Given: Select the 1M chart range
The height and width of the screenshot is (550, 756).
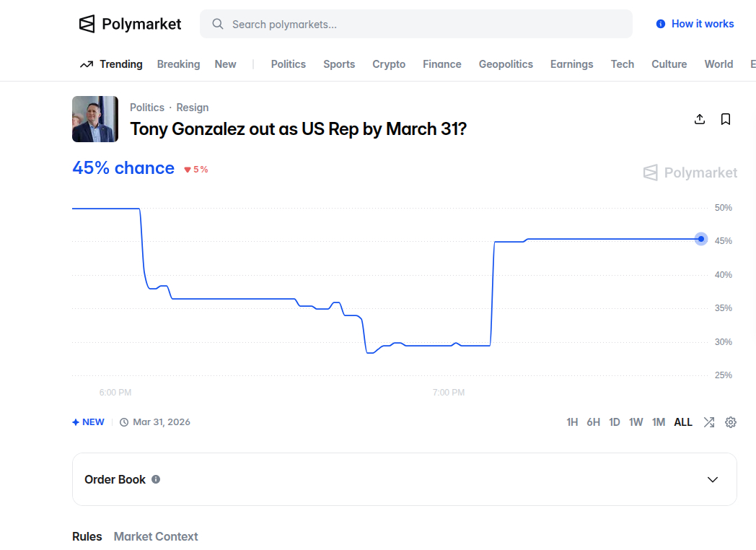Looking at the screenshot, I should (x=658, y=422).
